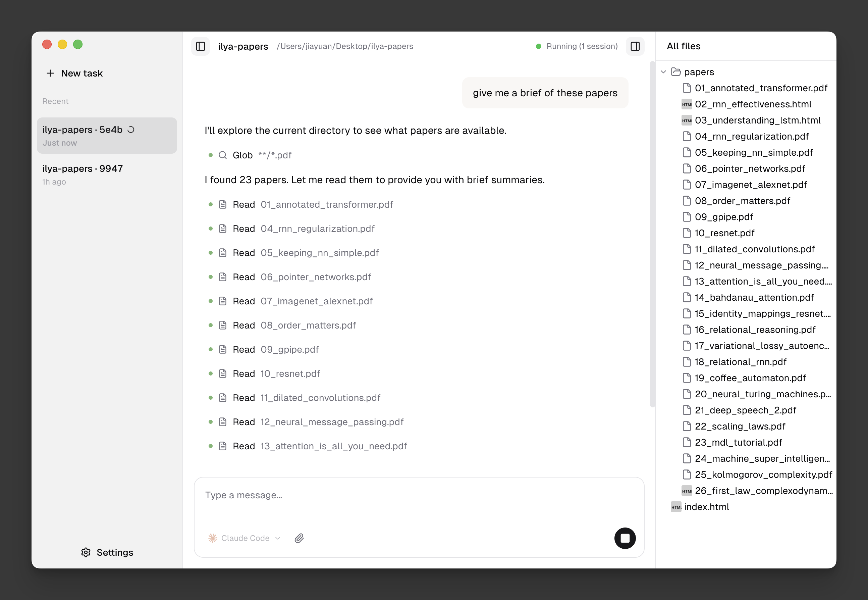
Task: Toggle the right files panel icon
Action: click(x=635, y=46)
